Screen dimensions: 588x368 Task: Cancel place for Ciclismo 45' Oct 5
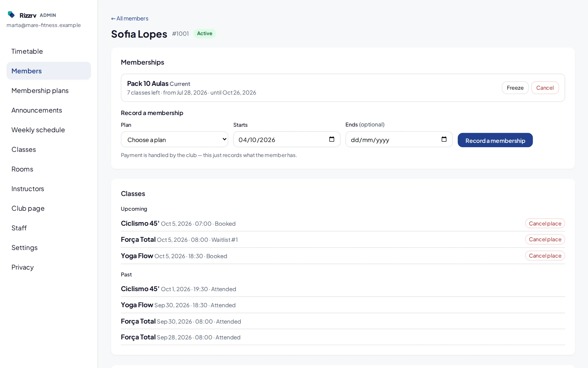pyautogui.click(x=545, y=224)
